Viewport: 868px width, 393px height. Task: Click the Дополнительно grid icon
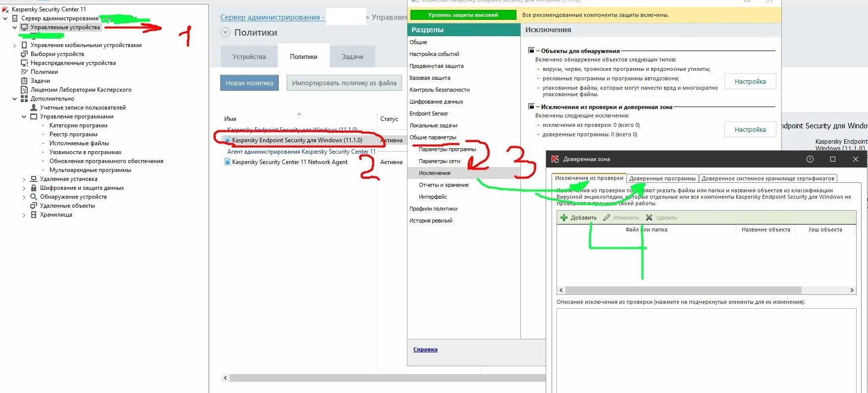24,99
